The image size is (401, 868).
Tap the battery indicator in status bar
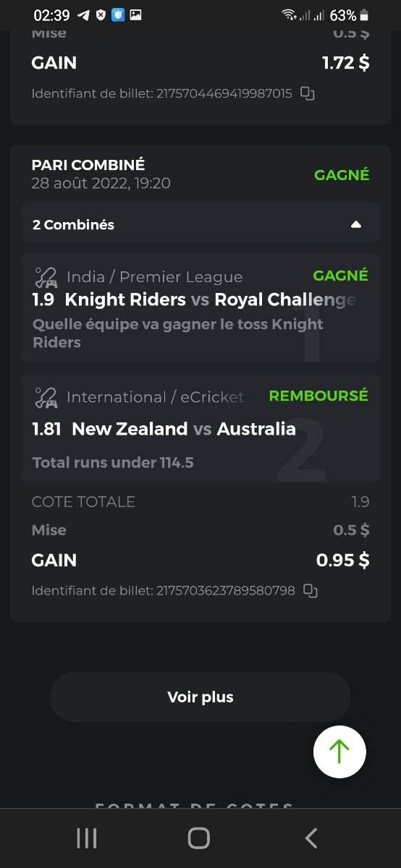coord(364,15)
